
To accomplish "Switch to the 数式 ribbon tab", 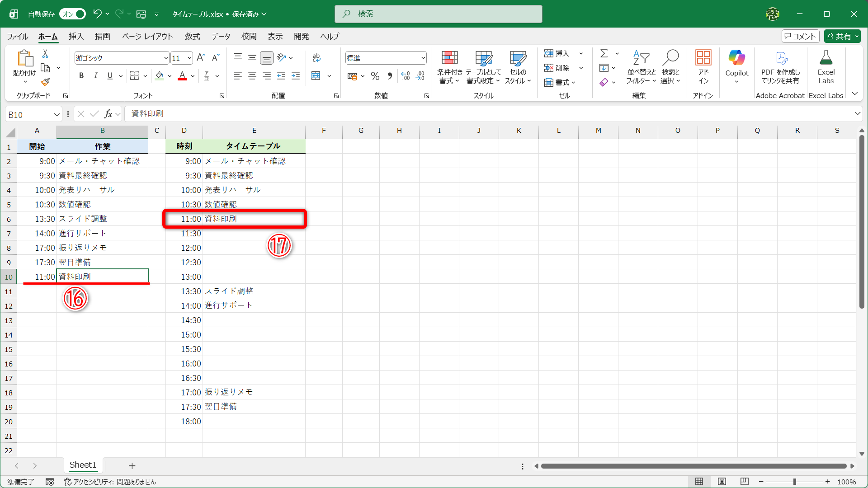I will point(192,36).
